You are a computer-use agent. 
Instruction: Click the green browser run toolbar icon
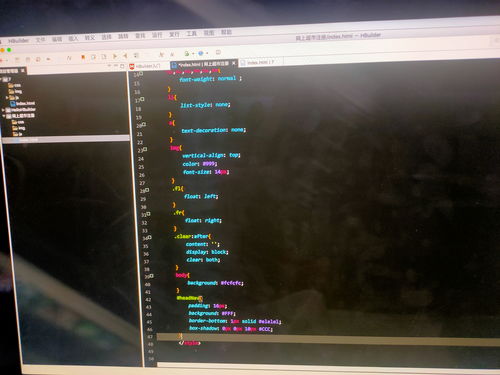point(187,54)
